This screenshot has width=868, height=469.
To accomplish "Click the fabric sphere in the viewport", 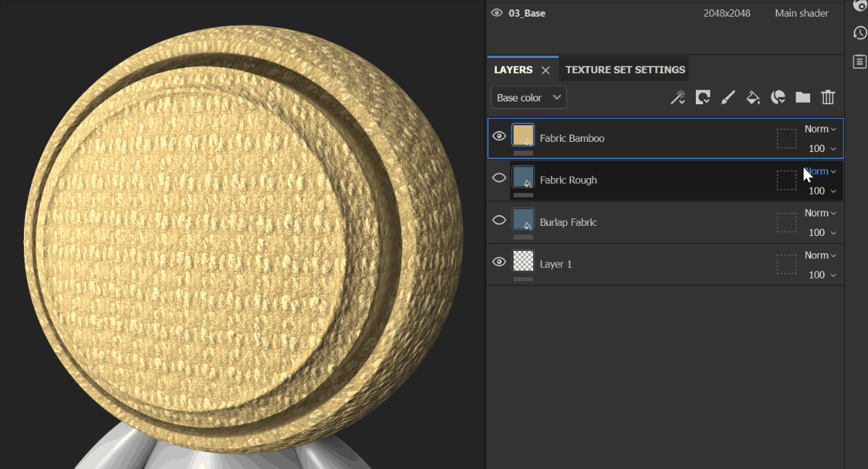I will 243,239.
